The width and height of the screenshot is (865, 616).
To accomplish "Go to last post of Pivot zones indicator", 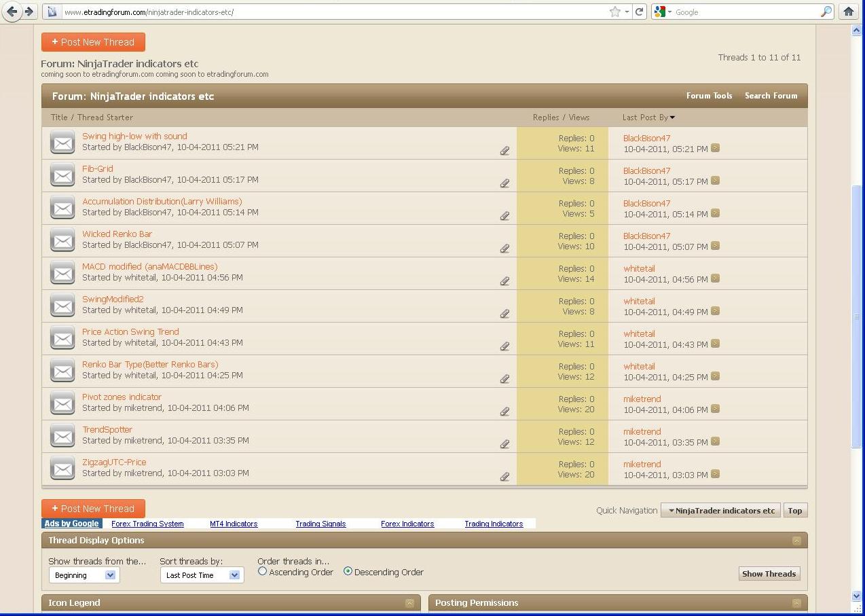I will pyautogui.click(x=715, y=409).
